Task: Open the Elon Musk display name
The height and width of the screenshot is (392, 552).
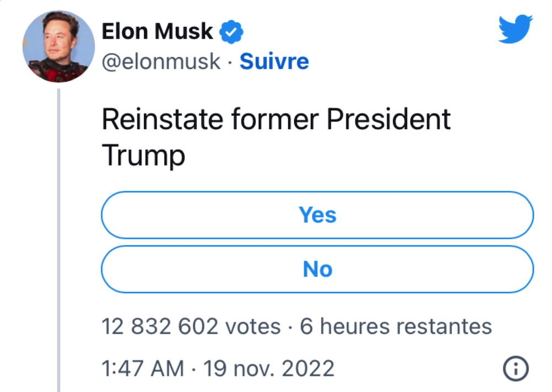Action: click(x=157, y=31)
